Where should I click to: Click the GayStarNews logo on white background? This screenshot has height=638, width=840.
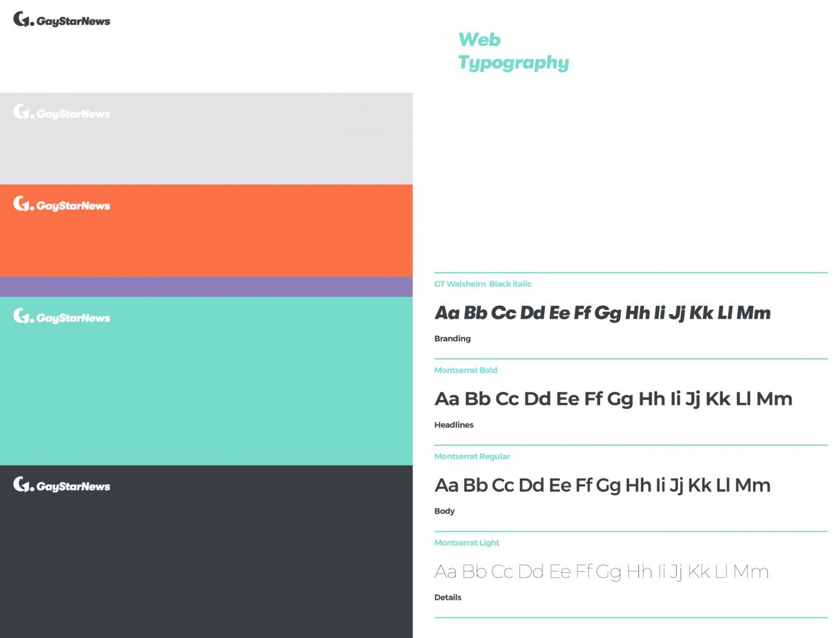coord(61,20)
